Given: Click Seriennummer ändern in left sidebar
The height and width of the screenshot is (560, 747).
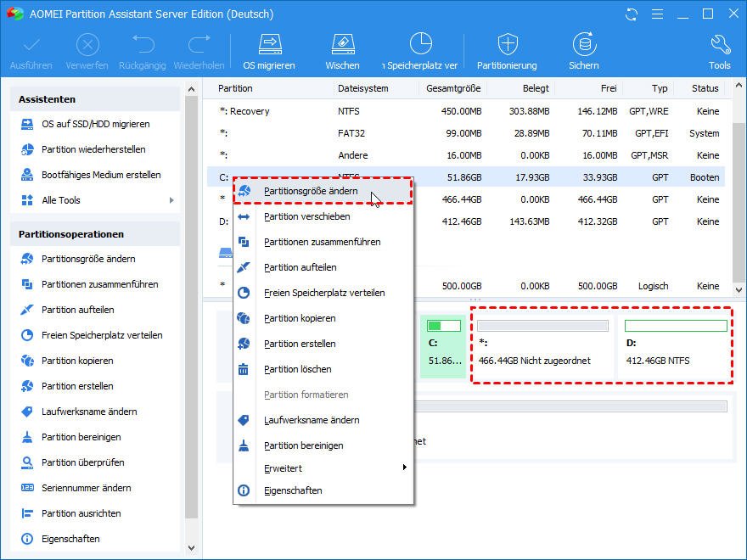Looking at the screenshot, I should (x=87, y=488).
